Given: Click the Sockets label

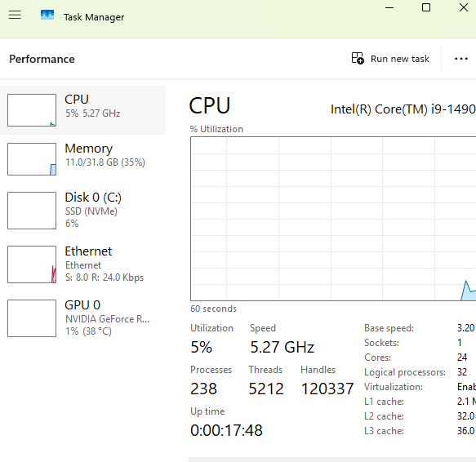Looking at the screenshot, I should point(381,343).
